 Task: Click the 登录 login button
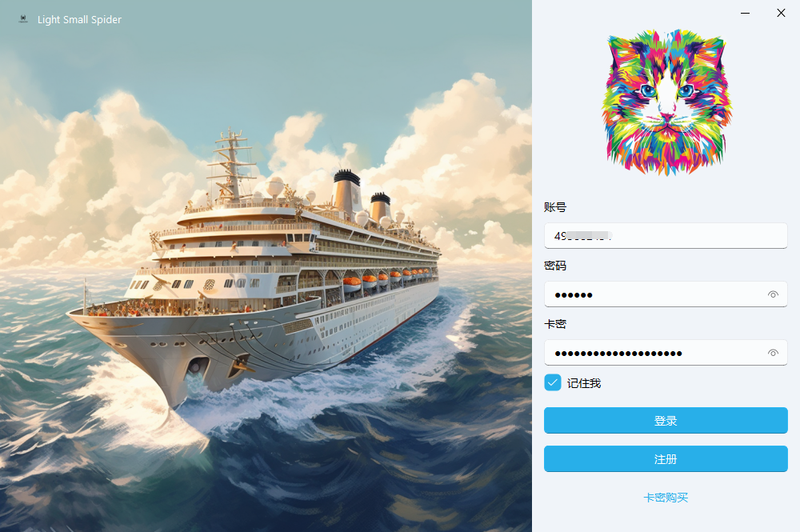pos(666,420)
